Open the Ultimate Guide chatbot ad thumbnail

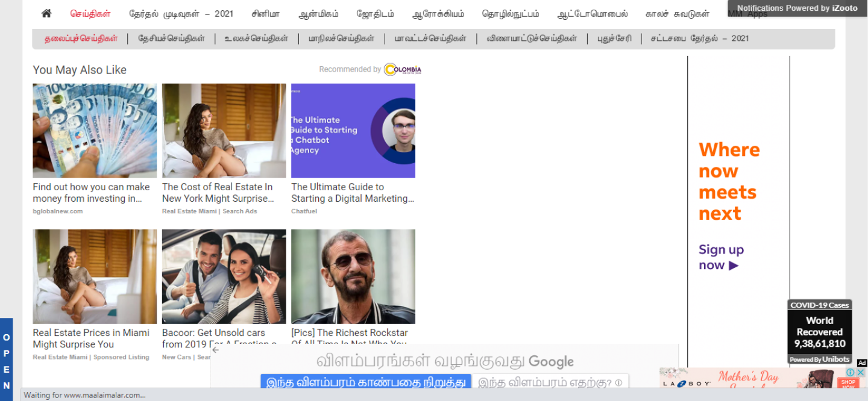pyautogui.click(x=353, y=131)
